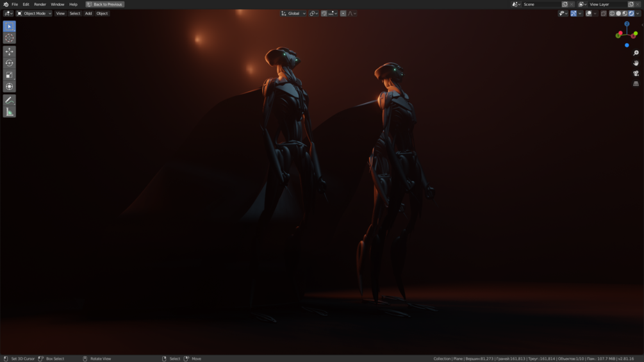This screenshot has height=362, width=644.
Task: Open the Render menu
Action: point(40,4)
